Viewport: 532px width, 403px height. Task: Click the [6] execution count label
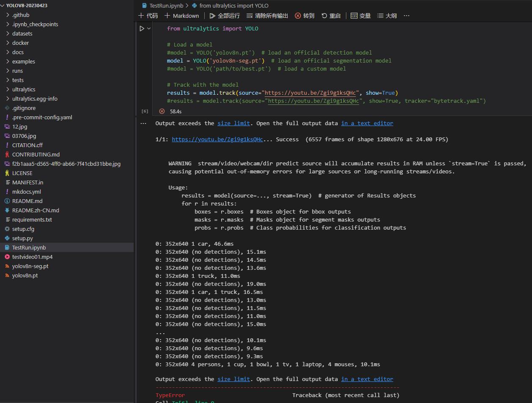[145, 111]
